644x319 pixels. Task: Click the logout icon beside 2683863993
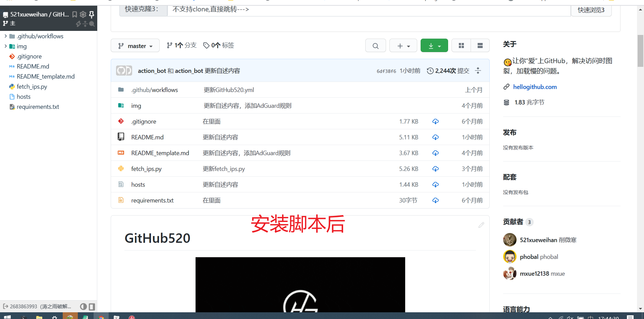tap(5, 306)
